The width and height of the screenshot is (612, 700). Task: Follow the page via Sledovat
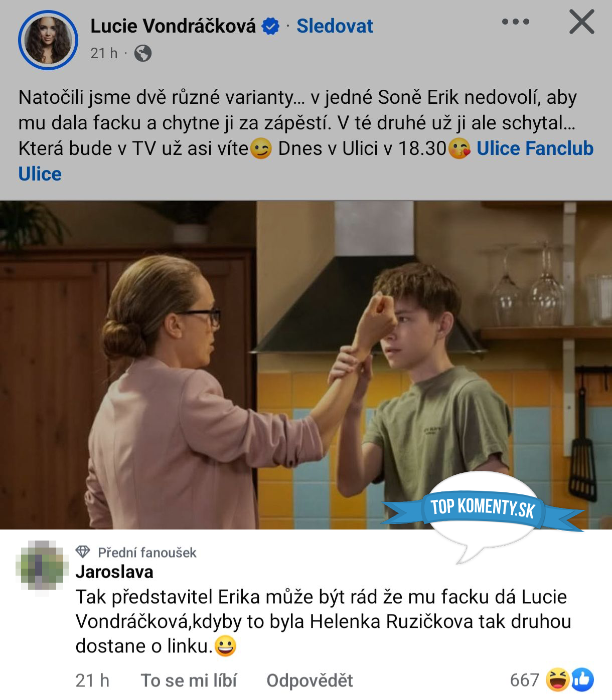[335, 26]
